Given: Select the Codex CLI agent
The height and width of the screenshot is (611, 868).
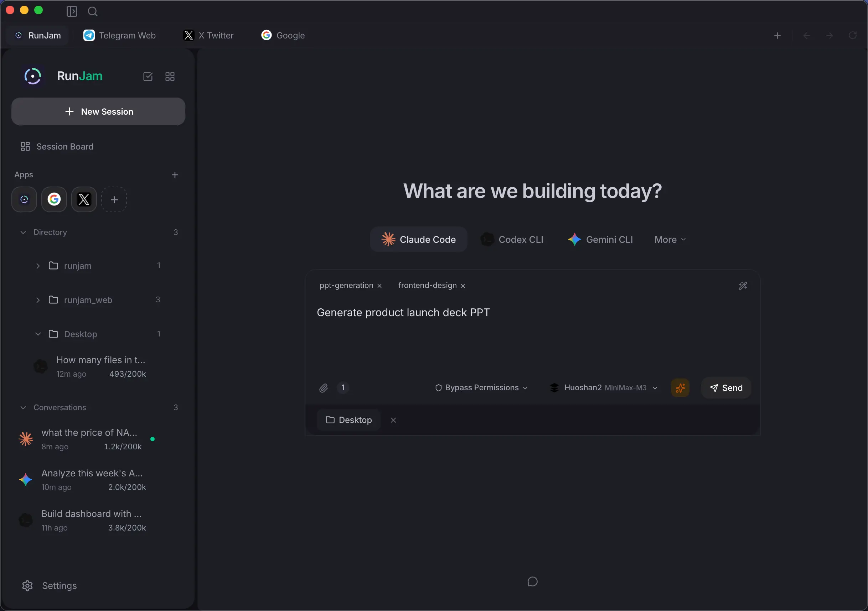Looking at the screenshot, I should 512,240.
